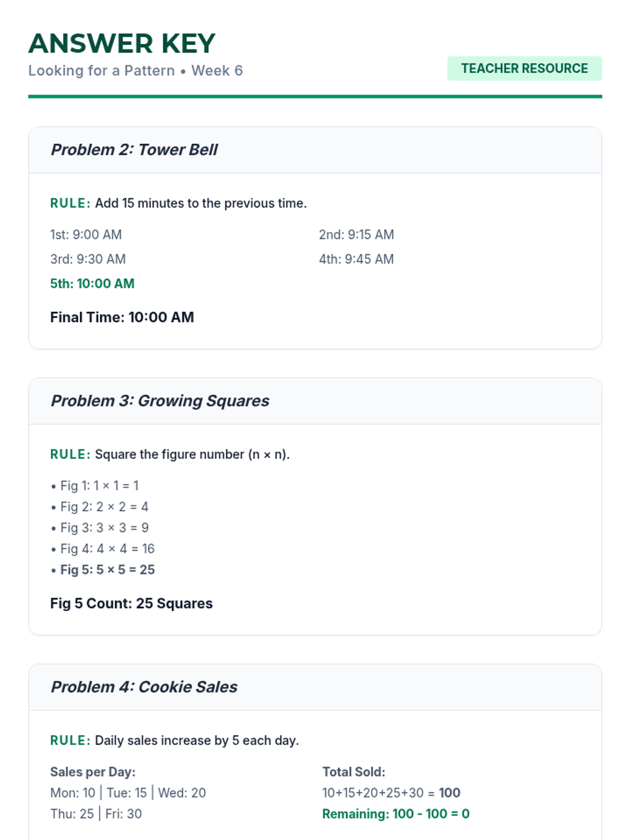Click the 'Fig 5 Count: 25 Squares' answer
The width and height of the screenshot is (630, 840).
(131, 603)
